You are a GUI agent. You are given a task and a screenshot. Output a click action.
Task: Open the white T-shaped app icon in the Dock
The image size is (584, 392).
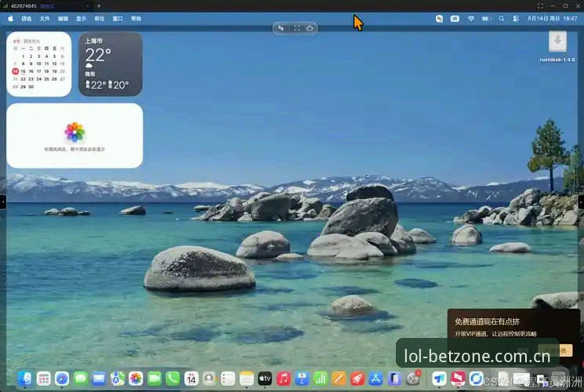439,379
